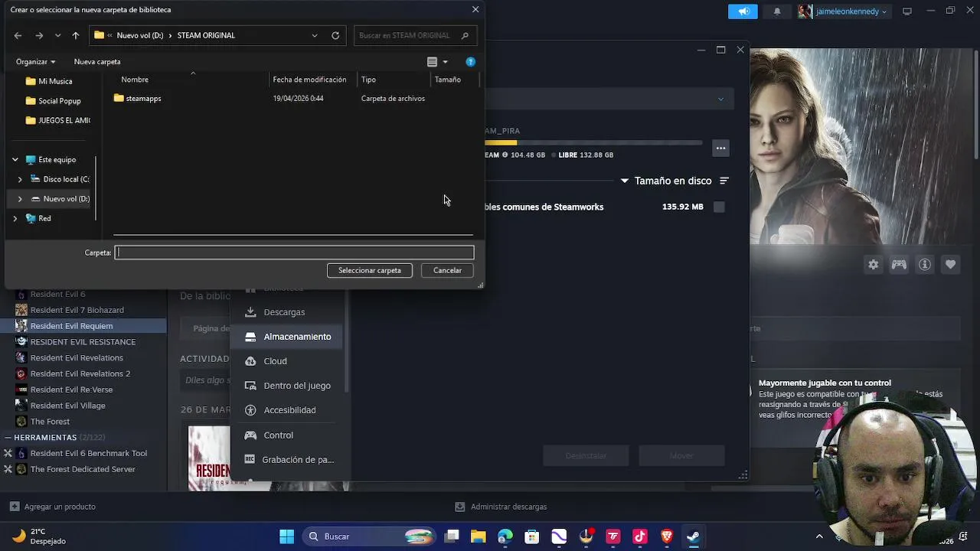Open Windows Start menu
The height and width of the screenshot is (551, 980).
coord(286,536)
